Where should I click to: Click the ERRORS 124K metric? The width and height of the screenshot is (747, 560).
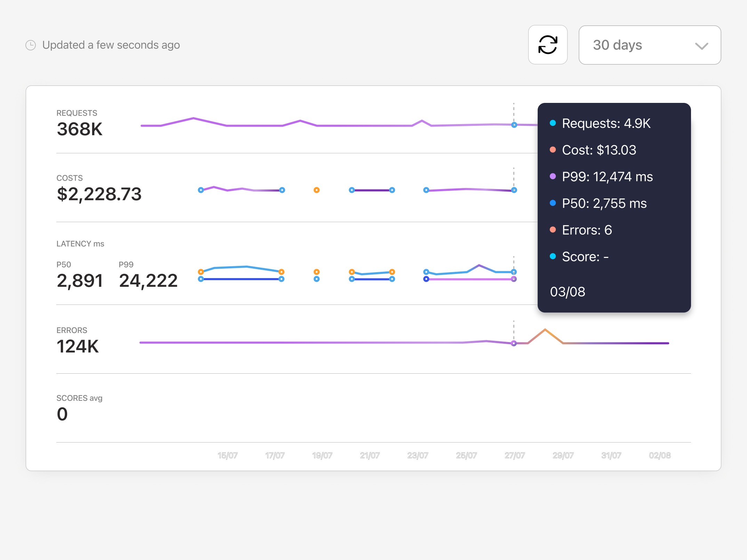click(78, 346)
